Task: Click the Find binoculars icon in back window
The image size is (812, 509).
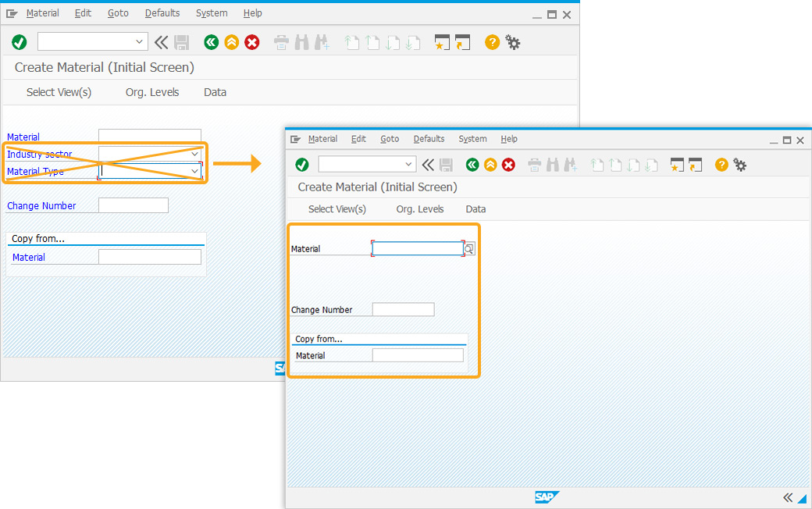Action: tap(301, 42)
